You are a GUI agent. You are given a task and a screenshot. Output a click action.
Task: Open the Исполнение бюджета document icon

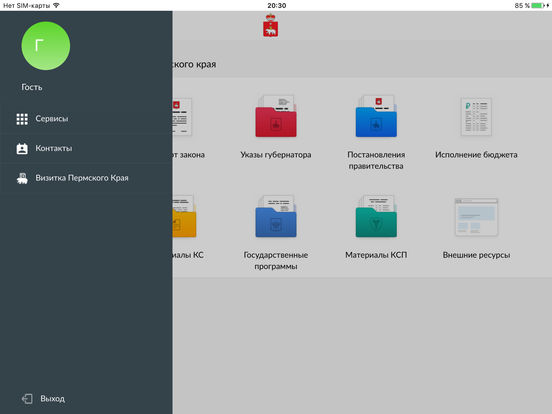(476, 117)
